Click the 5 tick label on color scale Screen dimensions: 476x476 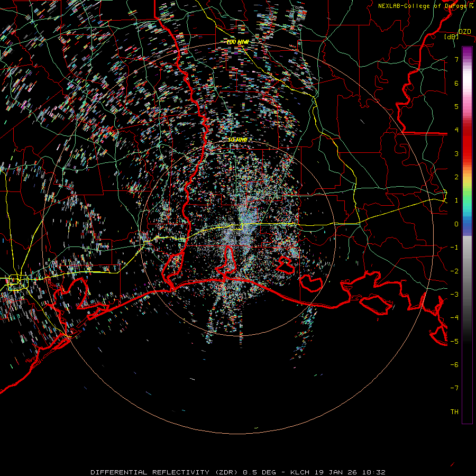(456, 106)
